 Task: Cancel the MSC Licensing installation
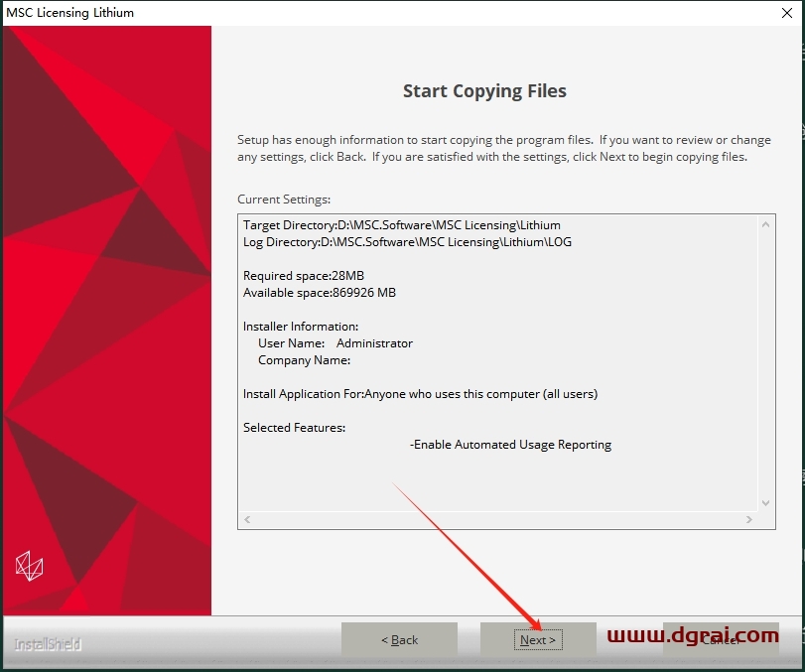721,639
